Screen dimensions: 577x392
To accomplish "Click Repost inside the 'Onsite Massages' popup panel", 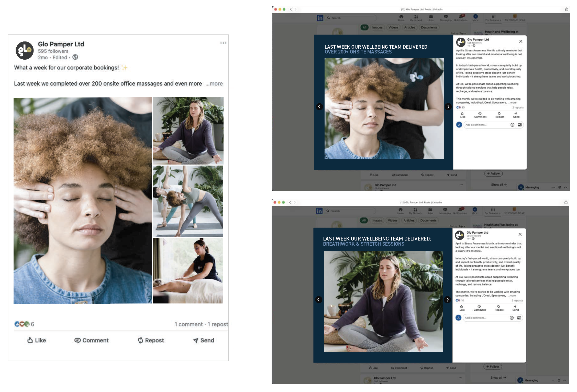I will [500, 115].
